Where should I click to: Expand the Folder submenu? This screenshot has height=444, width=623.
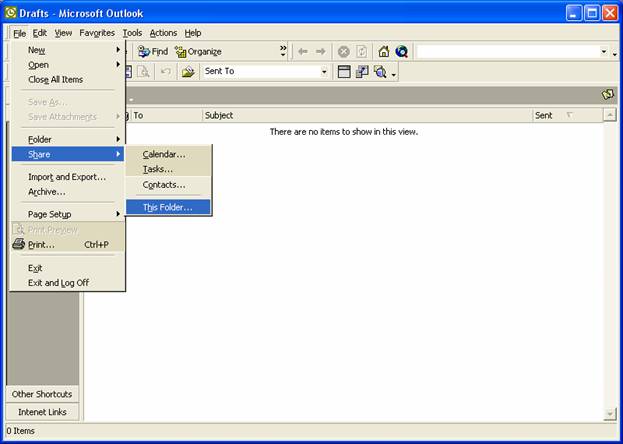pyautogui.click(x=68, y=140)
